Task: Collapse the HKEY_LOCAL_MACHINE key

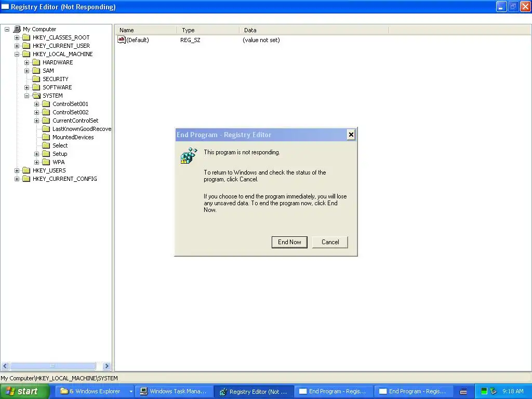Action: point(17,54)
